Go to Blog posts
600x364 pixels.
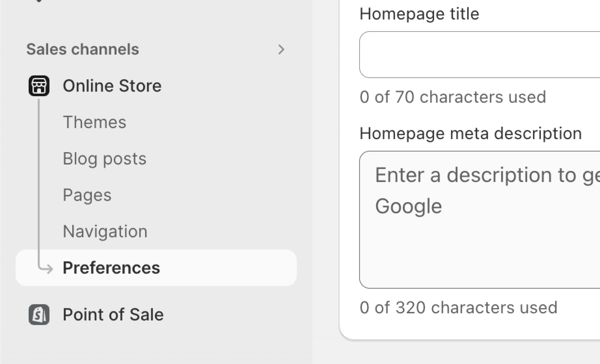104,159
